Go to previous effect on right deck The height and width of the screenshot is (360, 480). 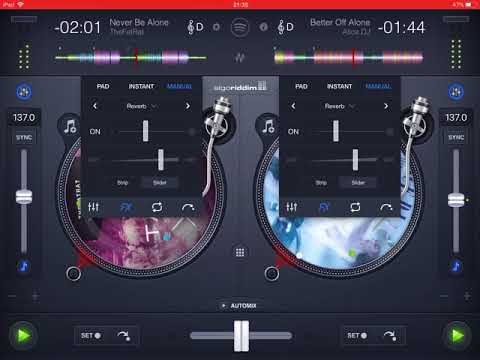[x=293, y=106]
